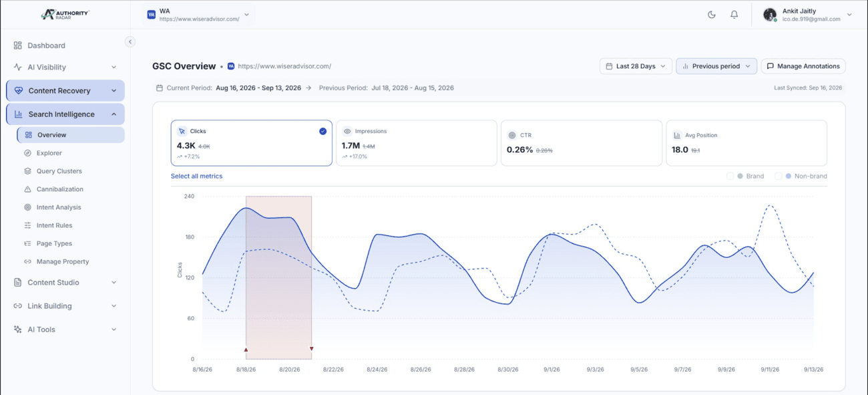This screenshot has width=868, height=395.
Task: Open Link Building via its chain icon
Action: click(x=18, y=306)
